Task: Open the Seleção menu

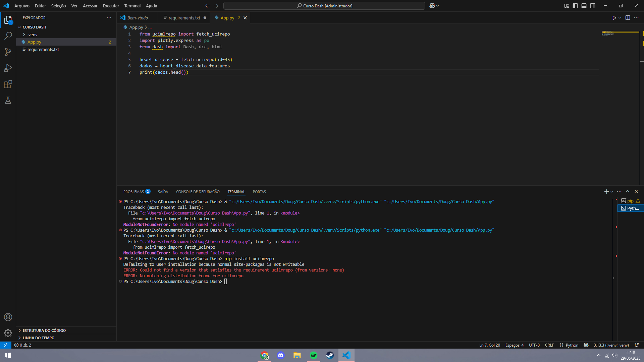Action: point(58,6)
